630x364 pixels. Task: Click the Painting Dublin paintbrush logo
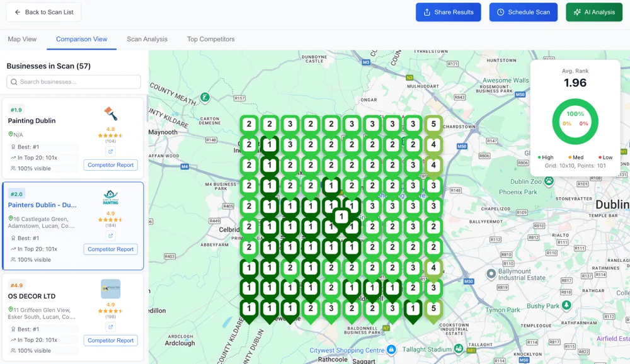(110, 113)
